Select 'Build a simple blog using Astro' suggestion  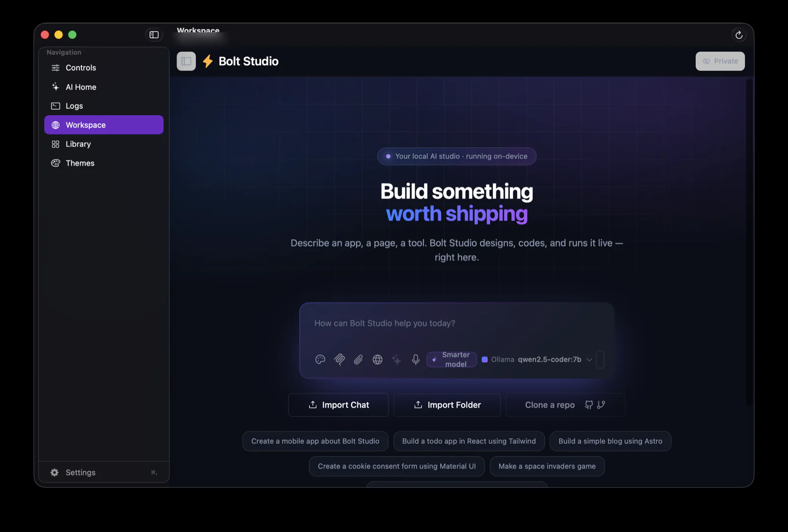pos(610,441)
